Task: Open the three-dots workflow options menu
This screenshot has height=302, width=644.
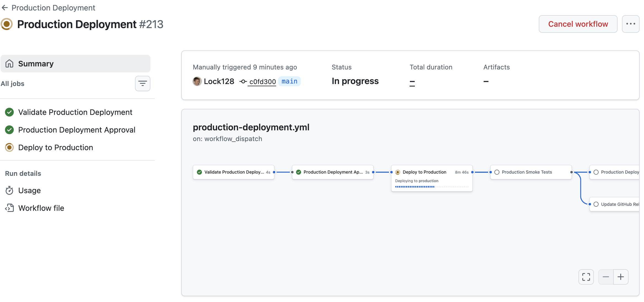Action: click(x=630, y=24)
